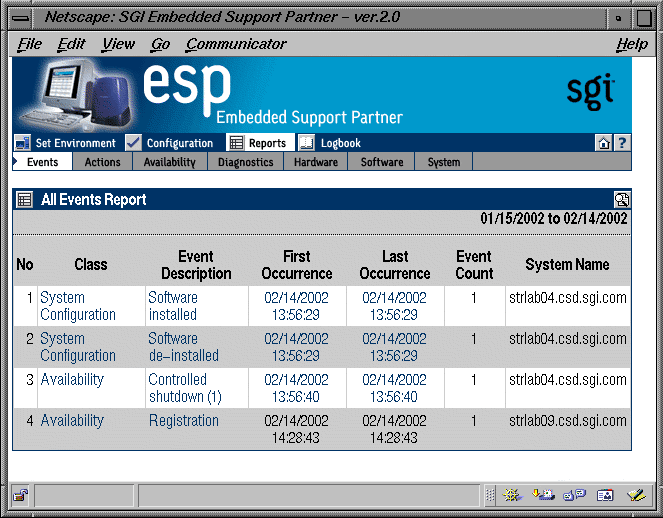Open Composer from the component bar

pyautogui.click(x=636, y=495)
